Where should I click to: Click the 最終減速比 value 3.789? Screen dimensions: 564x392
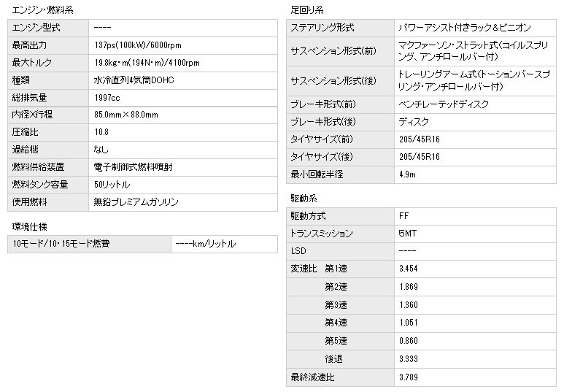click(x=408, y=377)
